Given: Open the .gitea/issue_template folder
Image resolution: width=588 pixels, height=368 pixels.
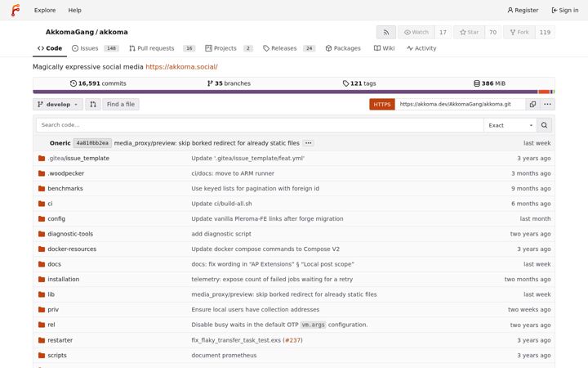Looking at the screenshot, I should [x=78, y=159].
